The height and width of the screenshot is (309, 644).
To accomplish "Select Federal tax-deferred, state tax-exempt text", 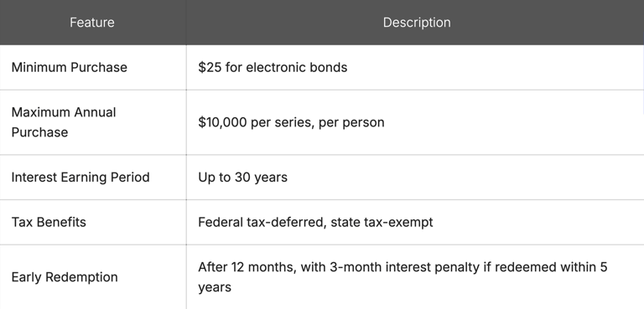I will 315,222.
